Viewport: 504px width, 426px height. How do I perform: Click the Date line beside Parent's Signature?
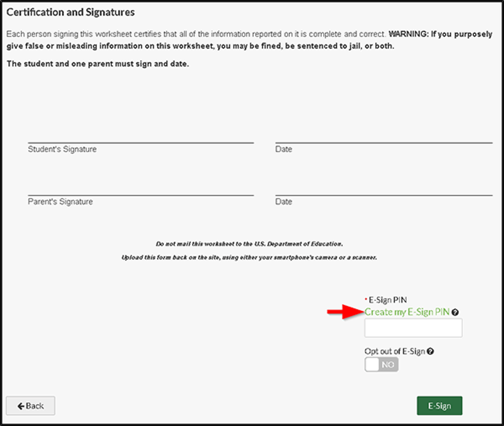[384, 195]
